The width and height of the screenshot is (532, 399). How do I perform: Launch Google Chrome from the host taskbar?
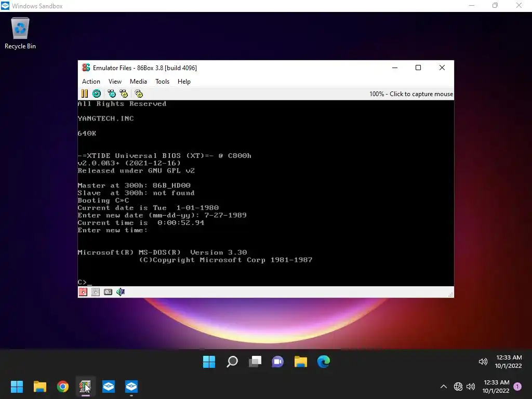pyautogui.click(x=63, y=387)
